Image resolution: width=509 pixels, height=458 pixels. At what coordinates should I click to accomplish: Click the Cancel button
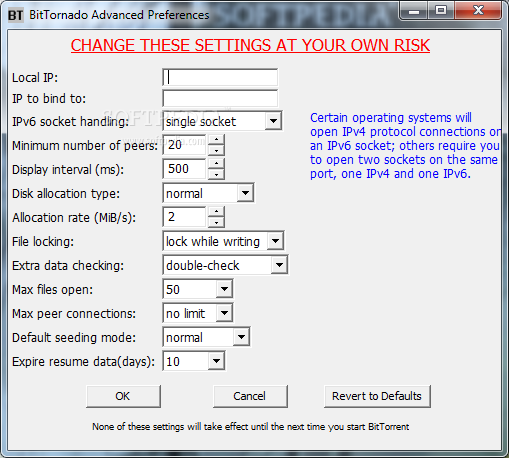[x=250, y=396]
